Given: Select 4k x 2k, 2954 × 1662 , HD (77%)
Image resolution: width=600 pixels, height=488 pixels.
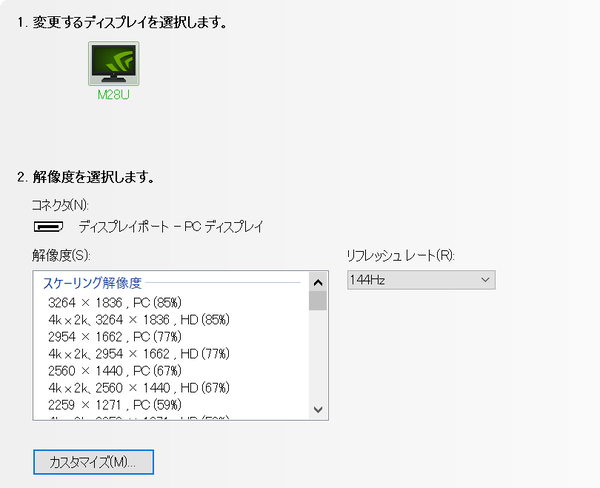Looking at the screenshot, I should click(x=139, y=354).
